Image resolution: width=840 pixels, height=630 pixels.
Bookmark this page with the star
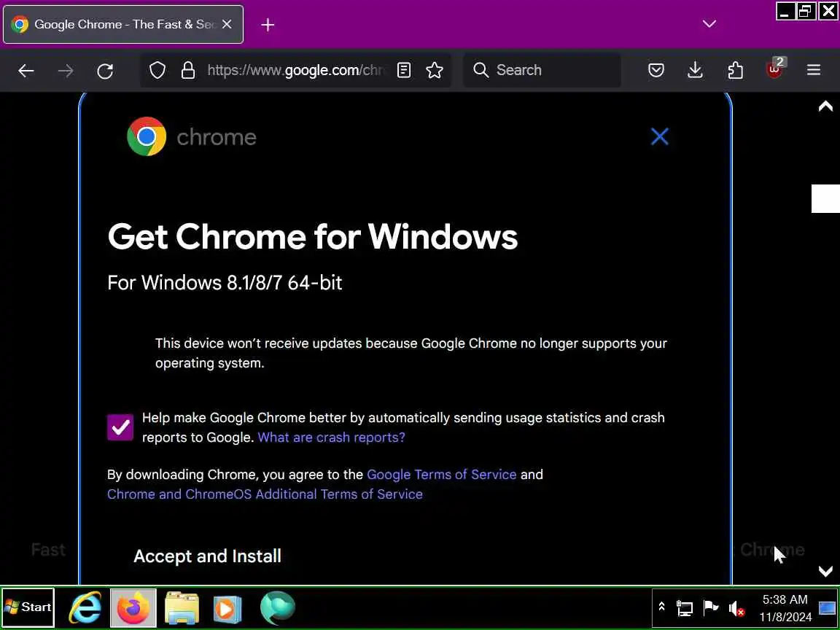[435, 70]
